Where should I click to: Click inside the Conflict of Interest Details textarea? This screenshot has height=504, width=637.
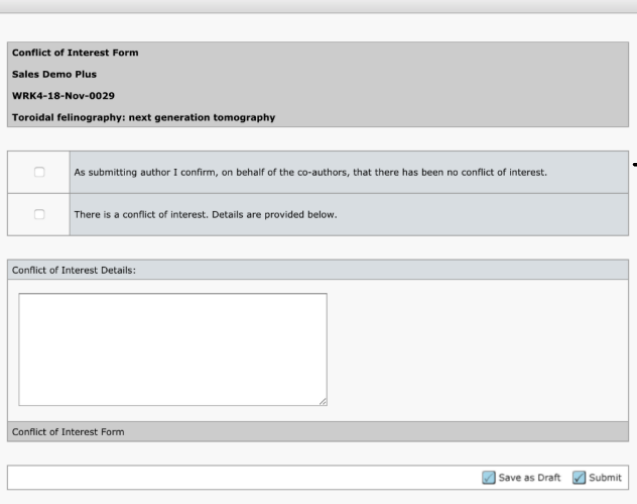click(x=173, y=349)
